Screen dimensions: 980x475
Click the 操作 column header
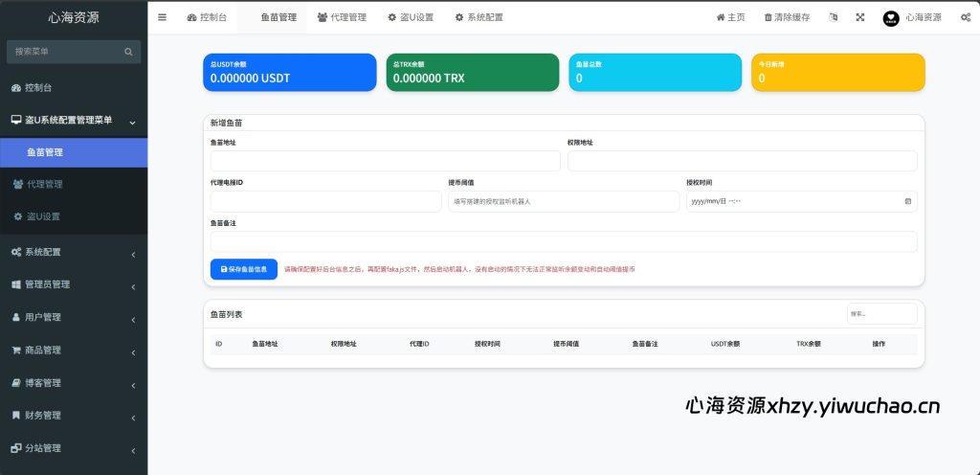tap(879, 345)
